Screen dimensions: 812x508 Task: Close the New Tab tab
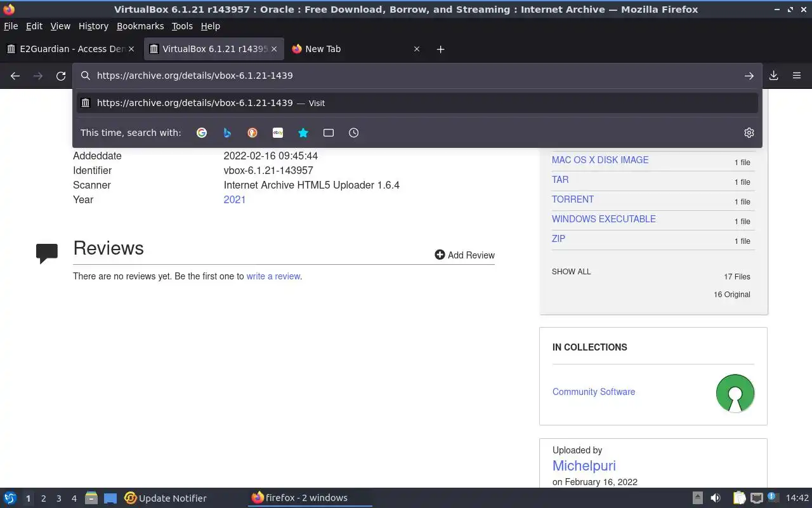coord(417,49)
